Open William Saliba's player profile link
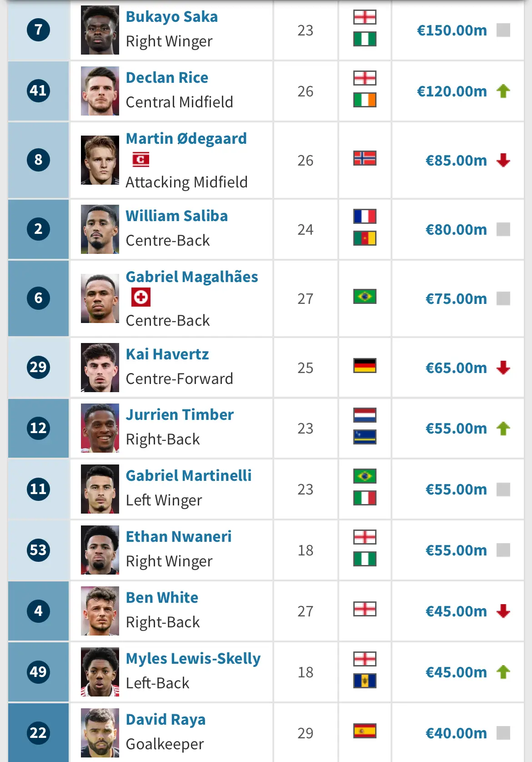This screenshot has width=532, height=762. [x=177, y=216]
